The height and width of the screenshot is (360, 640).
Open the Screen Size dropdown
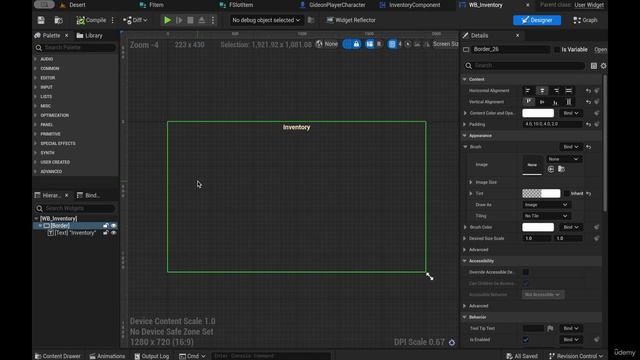[x=445, y=44]
